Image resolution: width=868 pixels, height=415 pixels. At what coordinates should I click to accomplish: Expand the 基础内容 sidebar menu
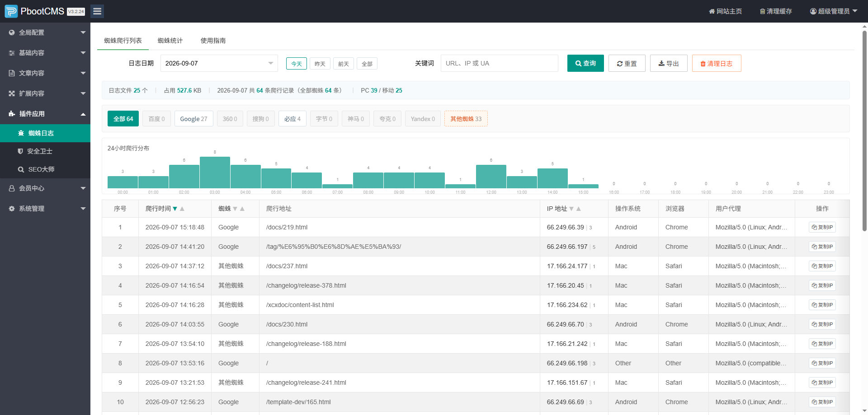tap(45, 53)
